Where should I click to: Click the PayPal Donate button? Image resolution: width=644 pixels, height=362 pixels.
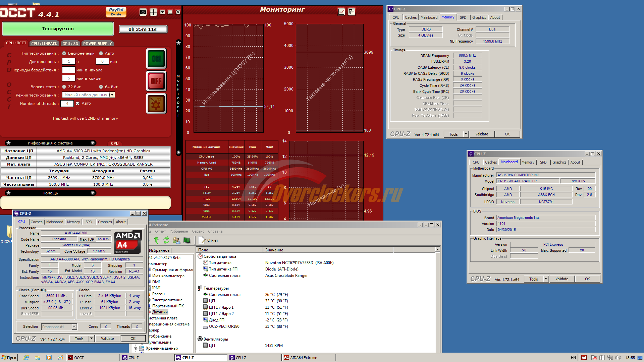click(x=116, y=12)
